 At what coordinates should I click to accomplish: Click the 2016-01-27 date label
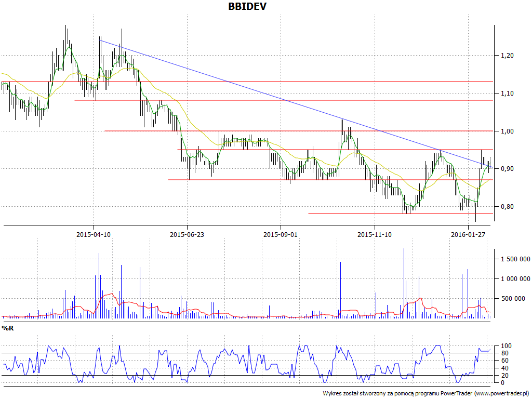[468, 234]
